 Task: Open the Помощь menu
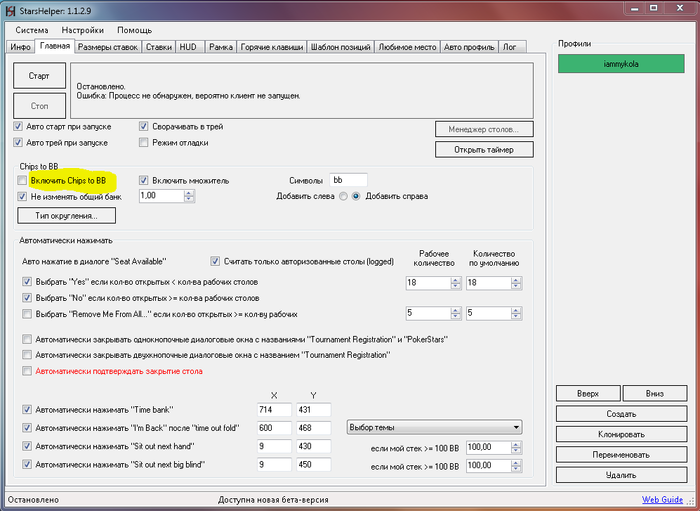134,30
